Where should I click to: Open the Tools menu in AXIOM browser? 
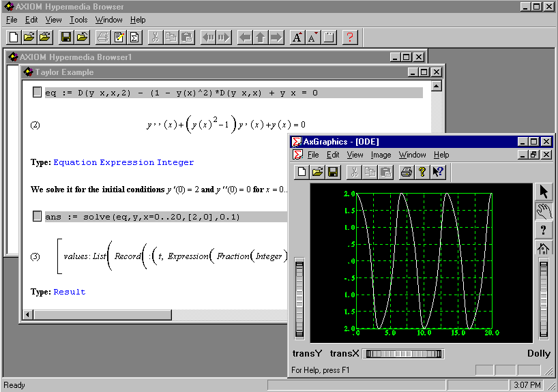[x=78, y=20]
